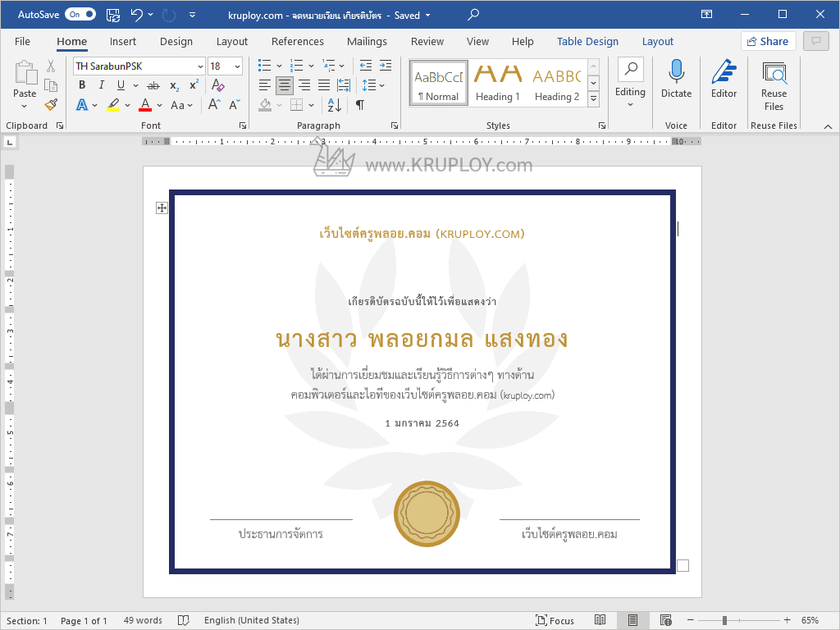840x630 pixels.
Task: Toggle Show/Hide paragraph marks
Action: [x=360, y=105]
